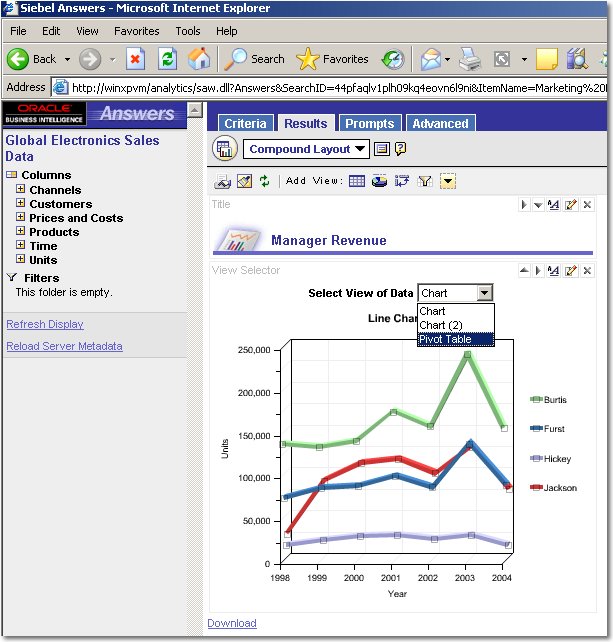
Task: Move the View Selector right with the arrow
Action: tap(538, 270)
